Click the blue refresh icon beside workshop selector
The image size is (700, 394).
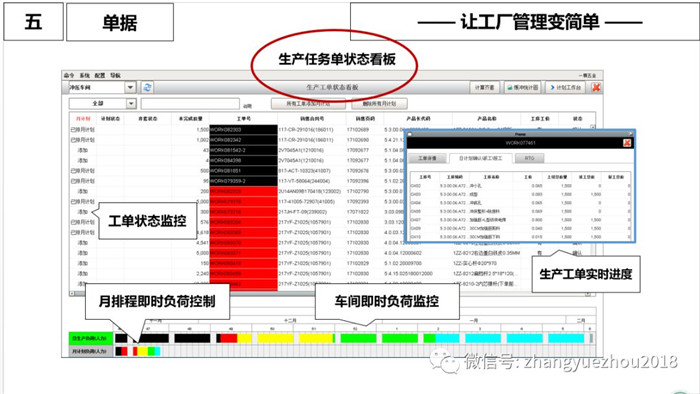pos(147,87)
